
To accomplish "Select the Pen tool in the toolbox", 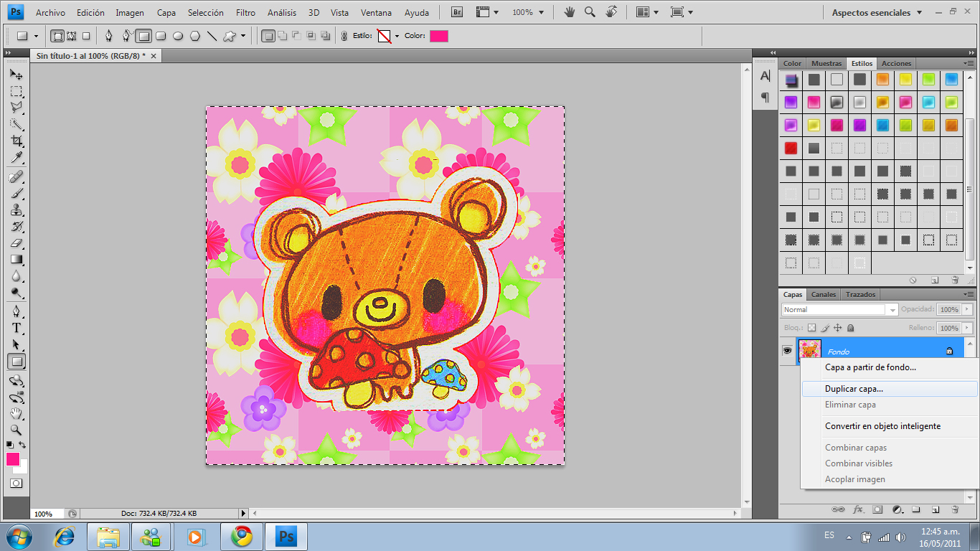I will click(16, 311).
